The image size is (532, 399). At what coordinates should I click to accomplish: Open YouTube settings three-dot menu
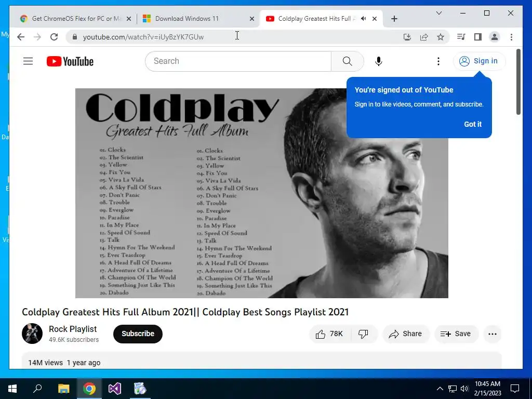438,61
